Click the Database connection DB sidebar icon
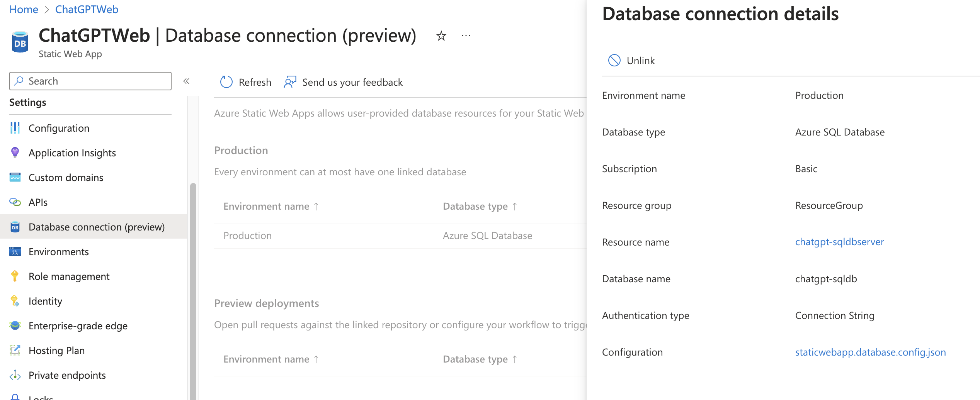Viewport: 980px width, 400px height. click(x=15, y=227)
